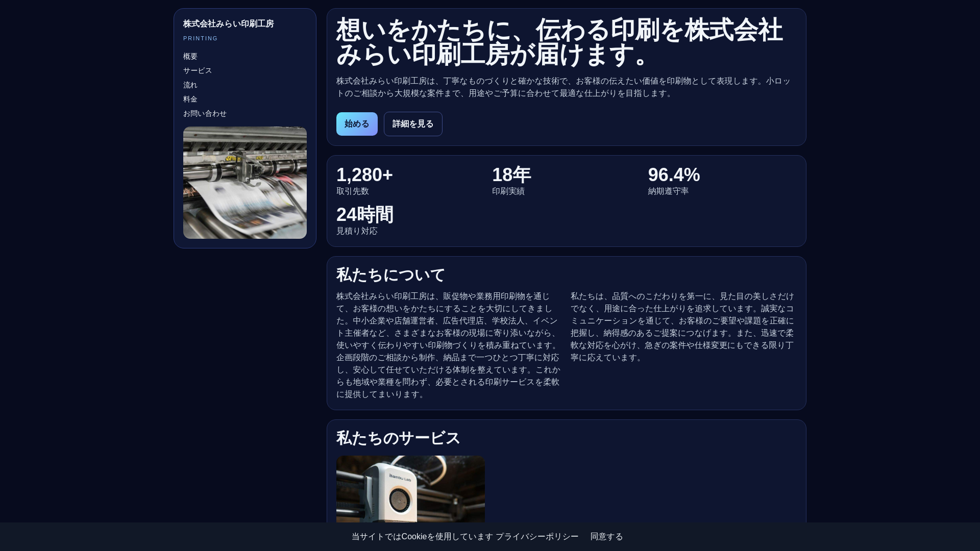Click the 詳細を見る button
This screenshot has width=980, height=551.
(413, 124)
